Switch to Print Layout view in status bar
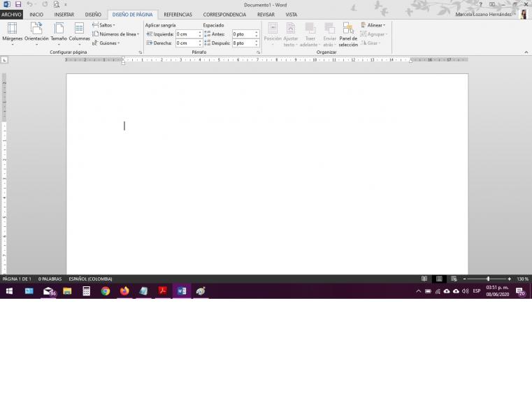 (x=439, y=279)
